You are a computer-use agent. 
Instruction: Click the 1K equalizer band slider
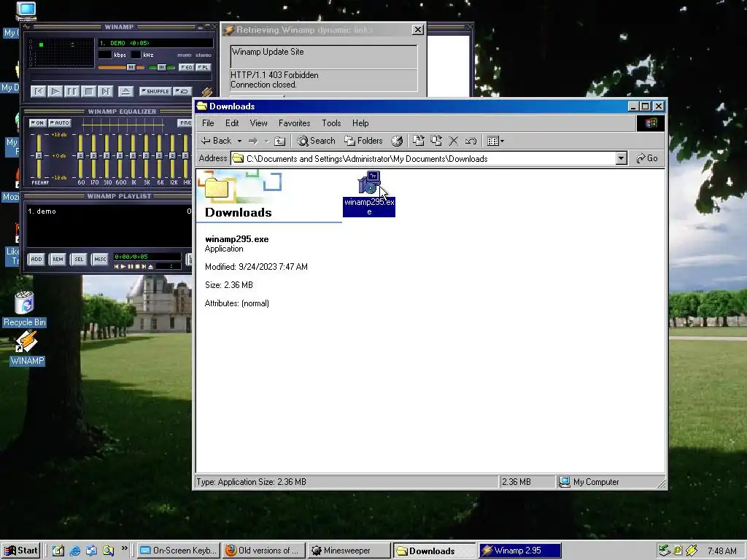click(133, 156)
